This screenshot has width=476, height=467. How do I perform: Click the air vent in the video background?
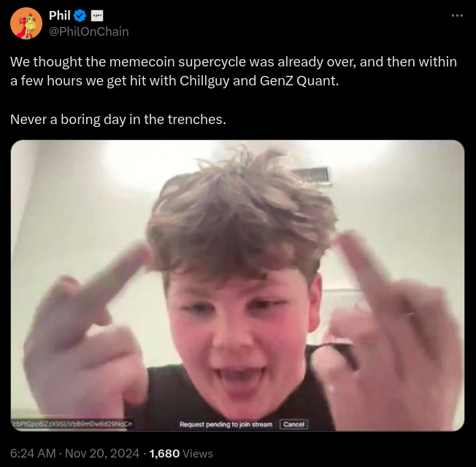click(312, 175)
